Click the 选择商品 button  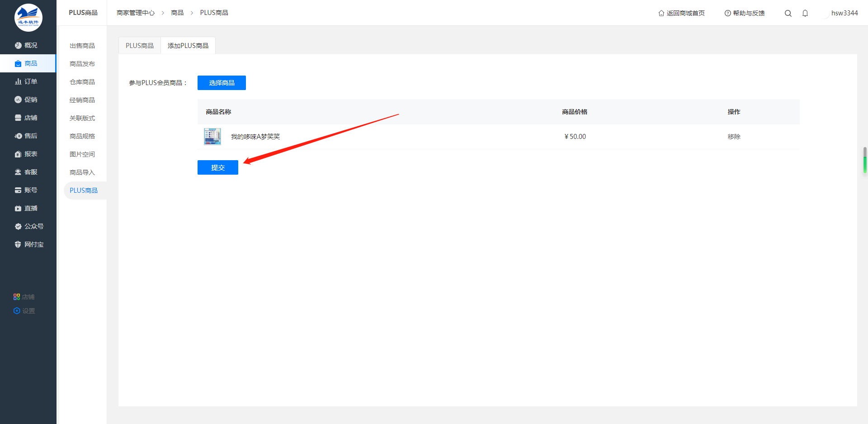click(222, 83)
